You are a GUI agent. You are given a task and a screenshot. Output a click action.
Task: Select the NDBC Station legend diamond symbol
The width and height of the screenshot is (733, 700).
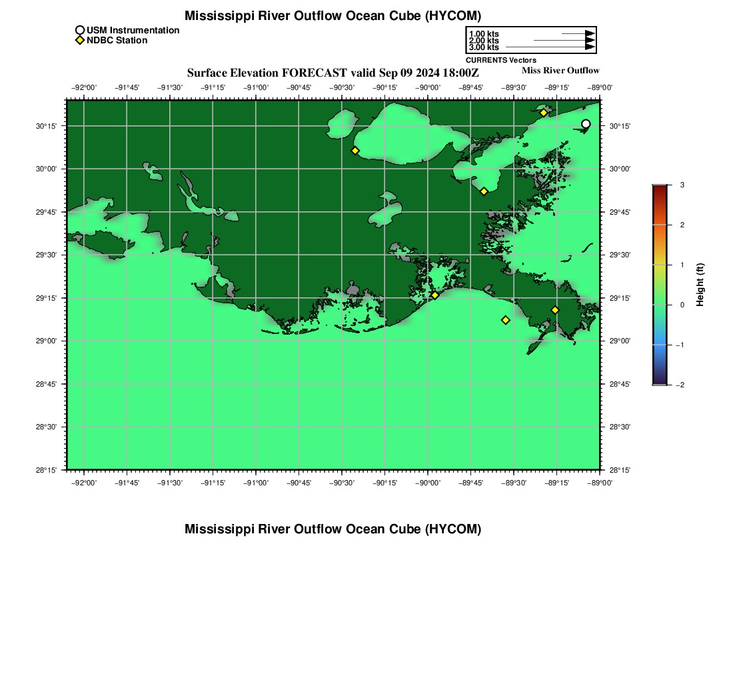point(80,40)
